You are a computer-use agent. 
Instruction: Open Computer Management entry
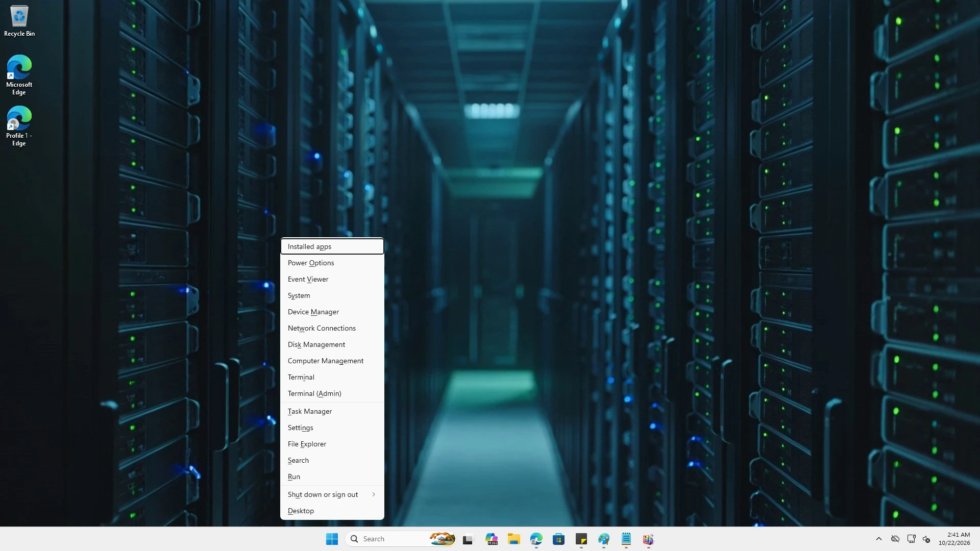pyautogui.click(x=332, y=361)
